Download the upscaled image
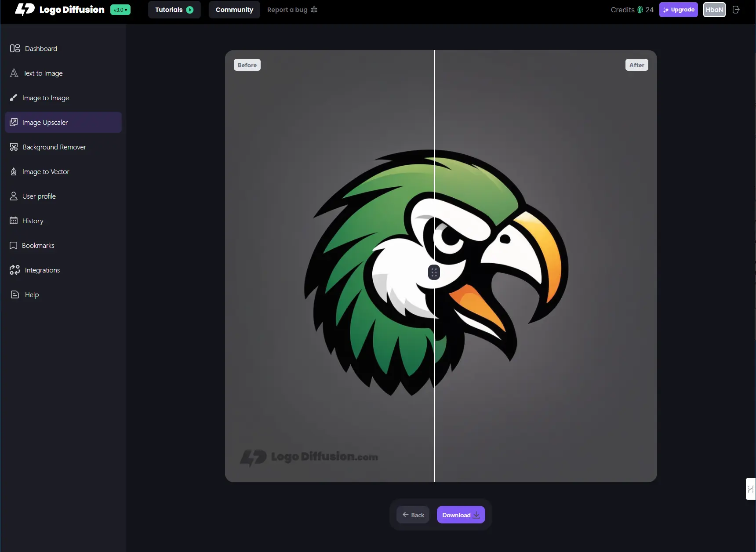Screen dimensions: 756x552 tap(461, 515)
